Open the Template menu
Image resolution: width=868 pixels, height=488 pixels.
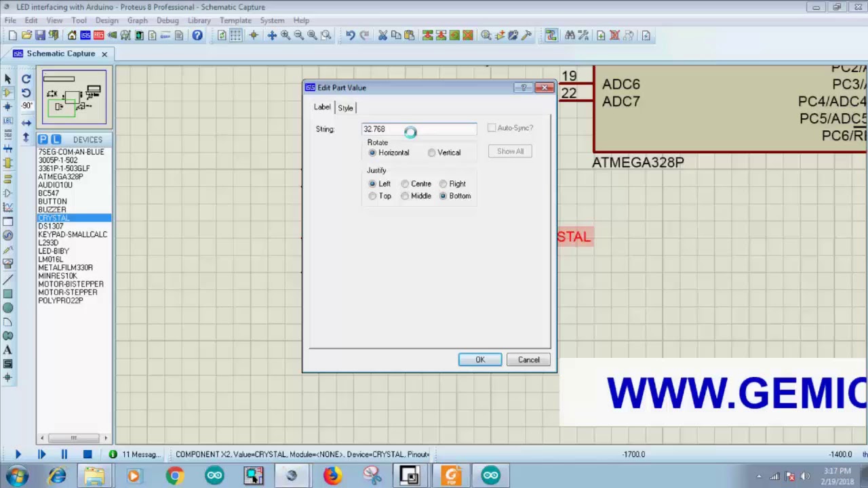(235, 20)
